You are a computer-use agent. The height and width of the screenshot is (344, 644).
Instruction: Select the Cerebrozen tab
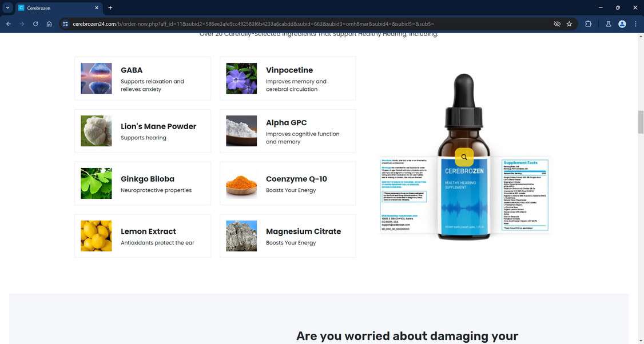click(59, 8)
